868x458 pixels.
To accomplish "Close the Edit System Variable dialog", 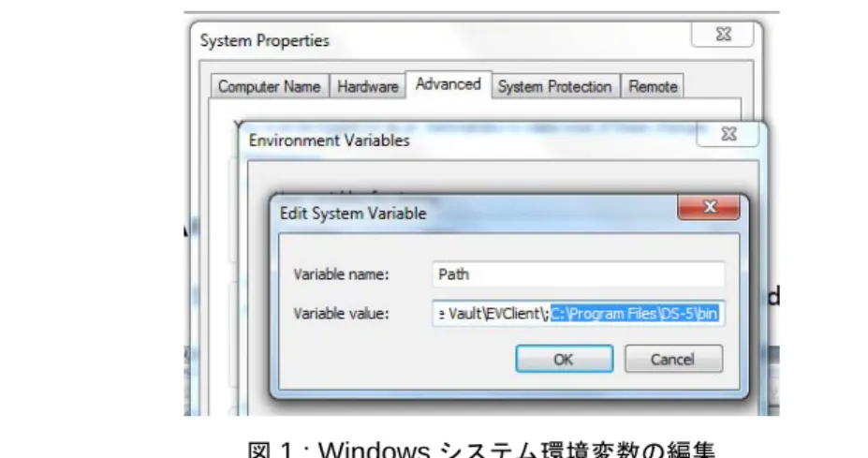I will 709,207.
